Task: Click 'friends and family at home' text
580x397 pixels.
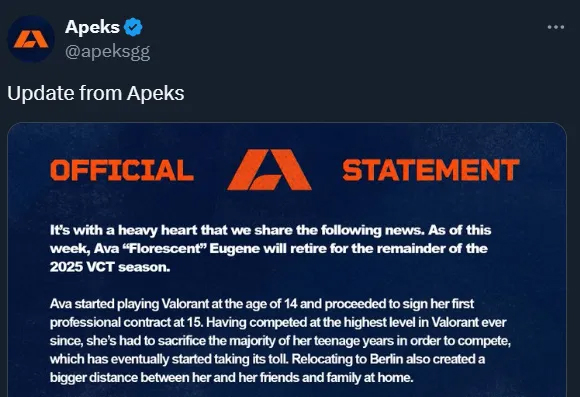Action: tap(336, 378)
